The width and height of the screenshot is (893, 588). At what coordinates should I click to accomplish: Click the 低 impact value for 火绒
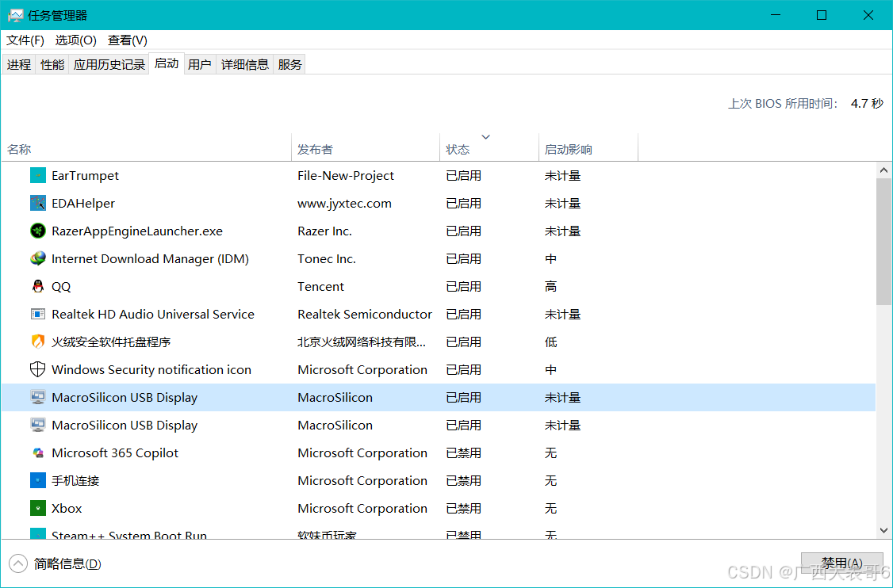click(x=550, y=342)
